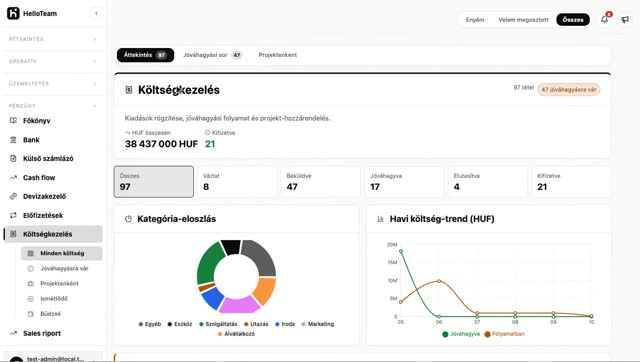Toggle the Alvállalkozó legend entry
The image size is (640, 362).
pos(236,334)
